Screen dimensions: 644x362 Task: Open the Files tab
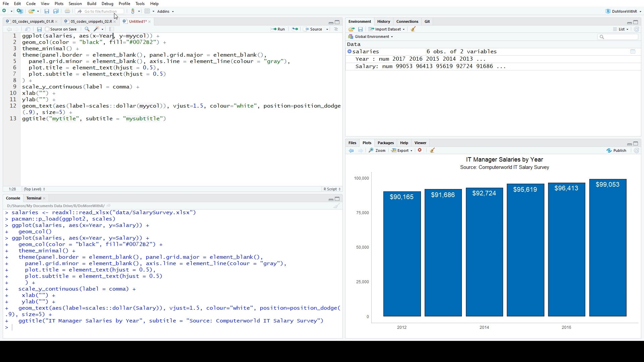(352, 143)
